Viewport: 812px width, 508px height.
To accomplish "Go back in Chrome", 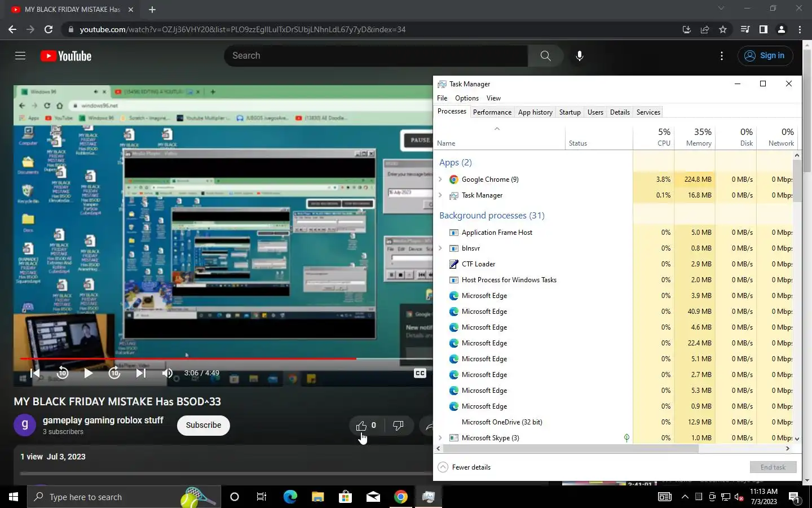I will (x=12, y=29).
